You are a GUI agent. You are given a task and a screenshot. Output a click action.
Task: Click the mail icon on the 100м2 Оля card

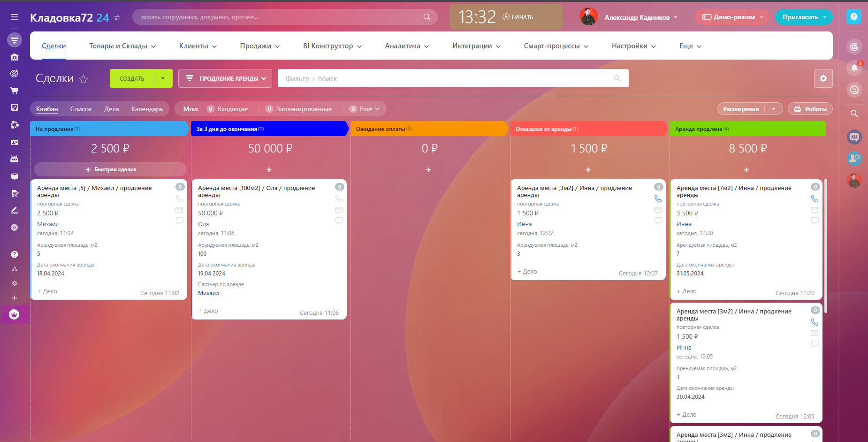coord(339,210)
